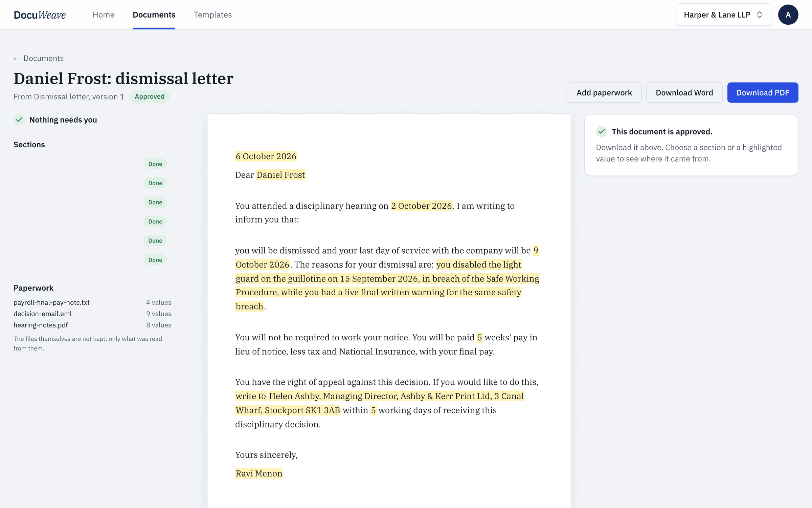
Task: Click Download Word
Action: (684, 92)
